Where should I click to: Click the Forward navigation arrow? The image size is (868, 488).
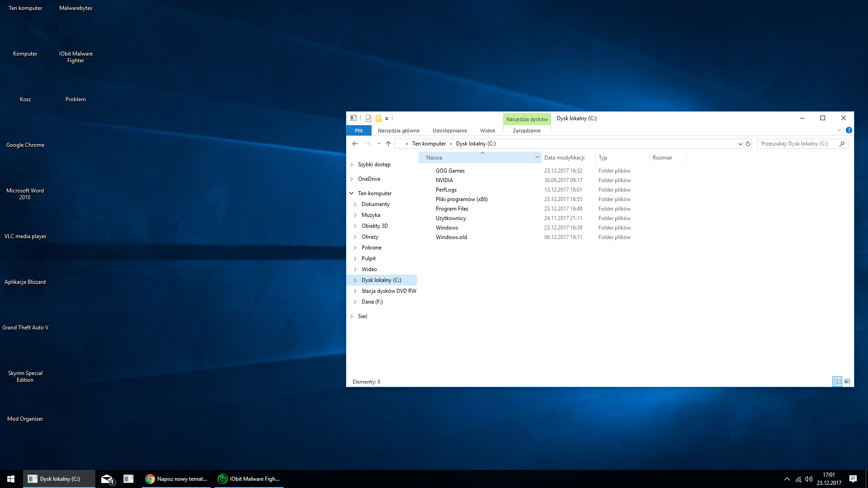(368, 144)
